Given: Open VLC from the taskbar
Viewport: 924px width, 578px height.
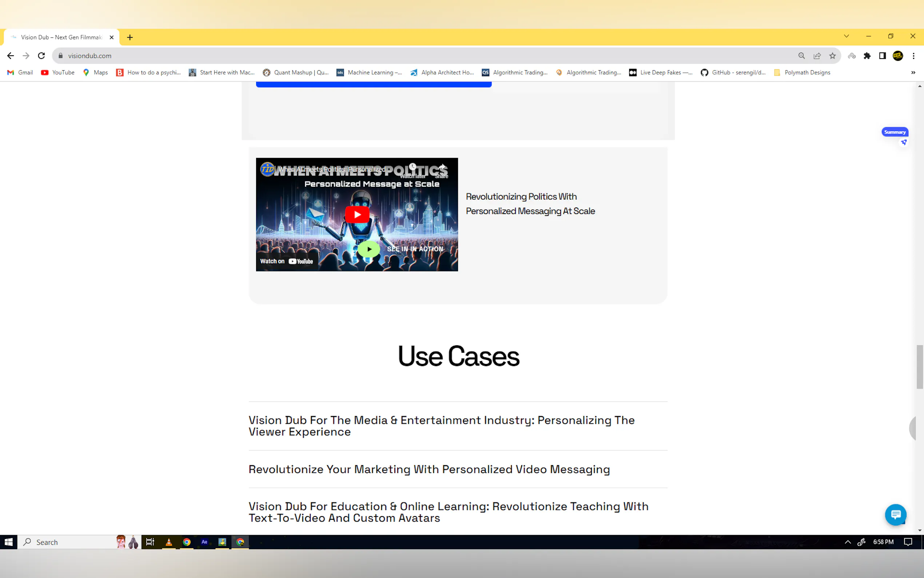Looking at the screenshot, I should 168,542.
